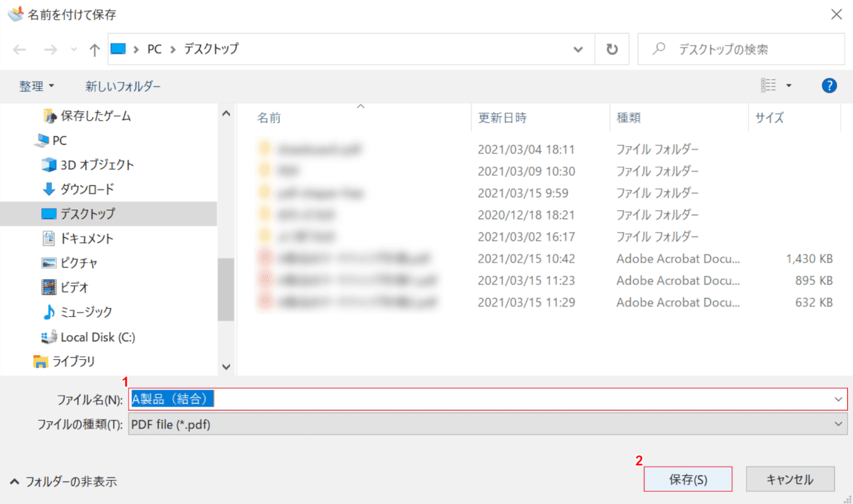
Task: Click the sidebar scrollbar thumb
Action: click(226, 290)
